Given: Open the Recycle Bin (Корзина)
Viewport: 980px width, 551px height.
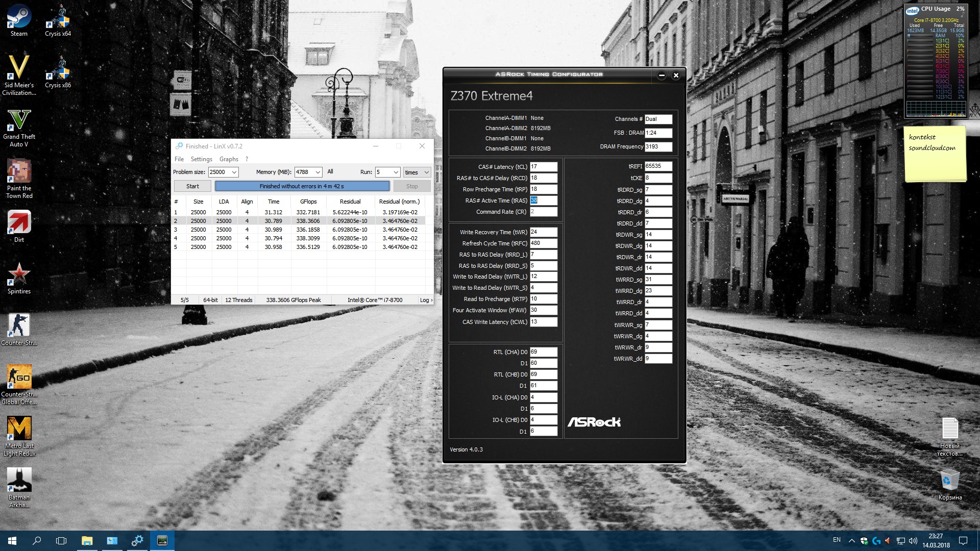Looking at the screenshot, I should [949, 481].
